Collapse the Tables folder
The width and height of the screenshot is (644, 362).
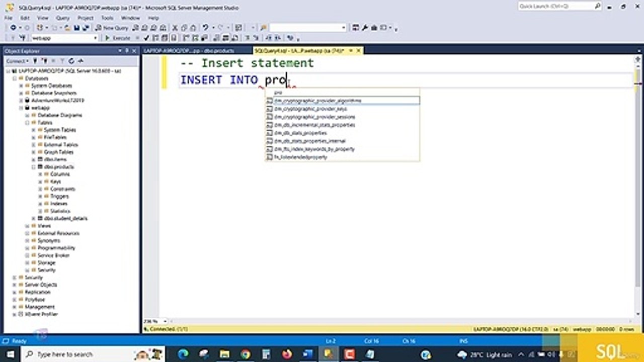pyautogui.click(x=28, y=122)
